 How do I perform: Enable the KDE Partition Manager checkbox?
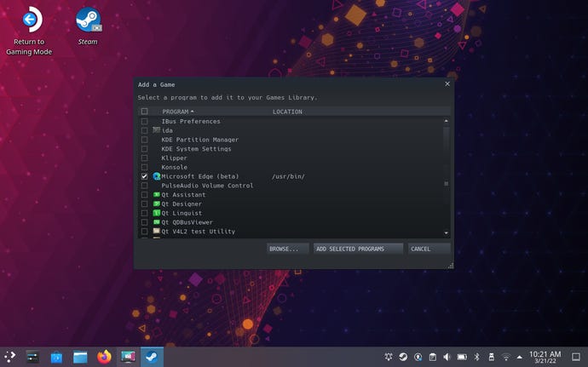point(144,140)
